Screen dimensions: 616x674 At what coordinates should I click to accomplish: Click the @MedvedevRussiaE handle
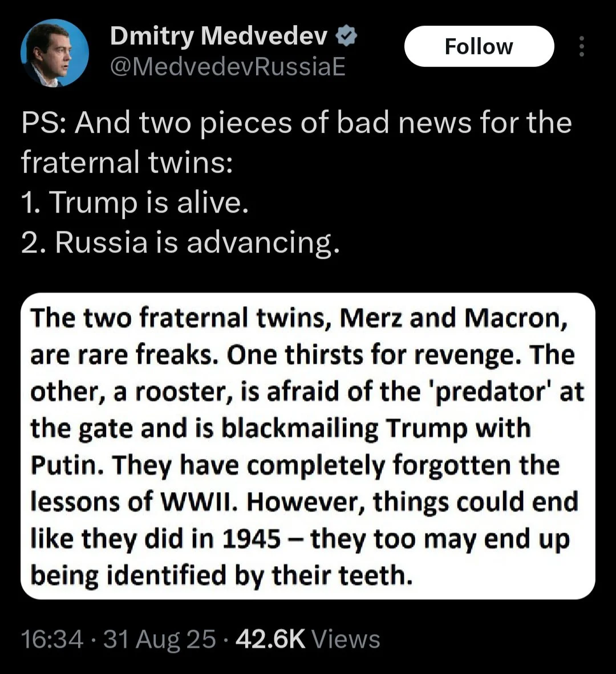[x=227, y=67]
